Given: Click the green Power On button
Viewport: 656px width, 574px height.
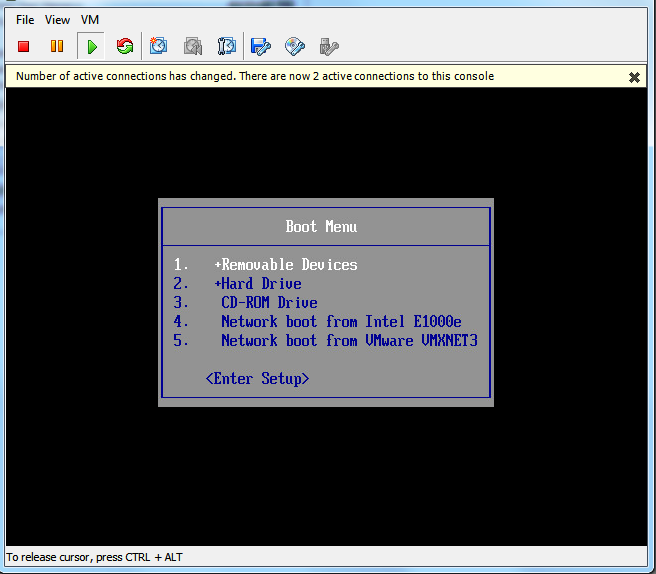Looking at the screenshot, I should (91, 46).
